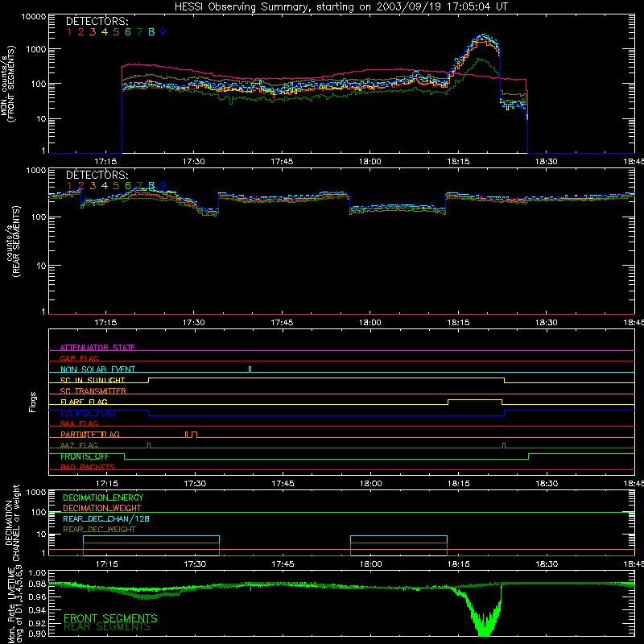Select detector 9 in the front segments legend
Screen dimensions: 644x644
163,32
